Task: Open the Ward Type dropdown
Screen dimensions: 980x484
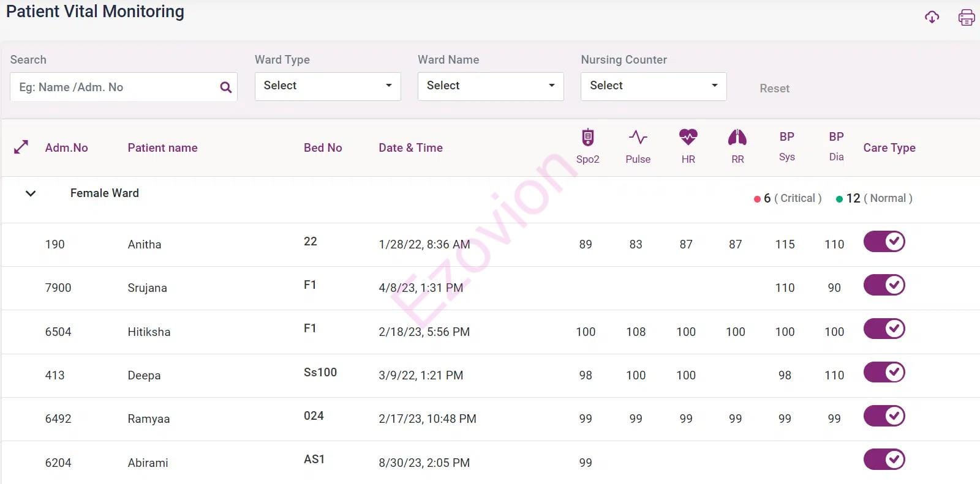Action: 328,86
